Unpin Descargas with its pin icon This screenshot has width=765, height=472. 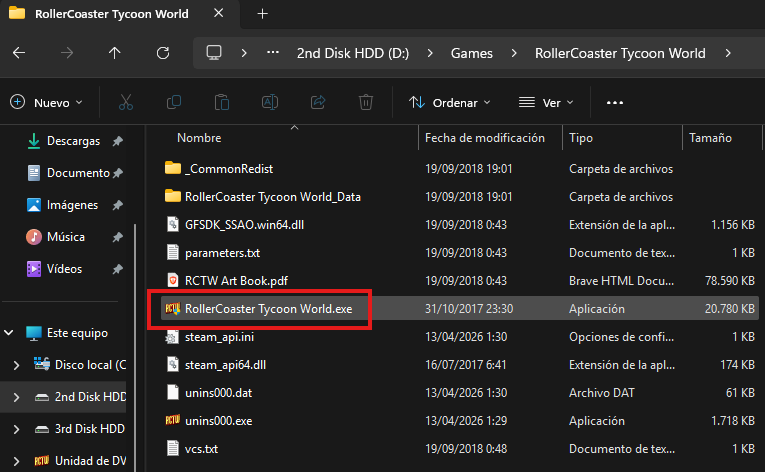118,141
